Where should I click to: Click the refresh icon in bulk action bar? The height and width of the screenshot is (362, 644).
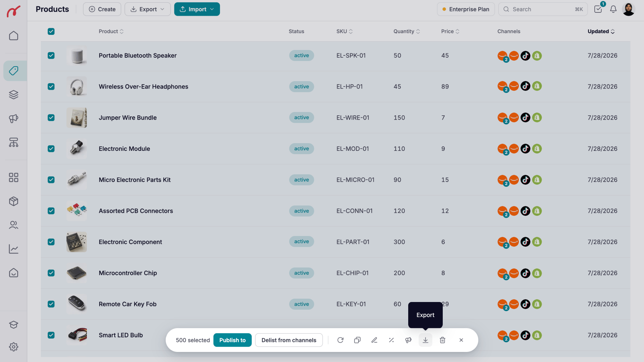click(340, 340)
